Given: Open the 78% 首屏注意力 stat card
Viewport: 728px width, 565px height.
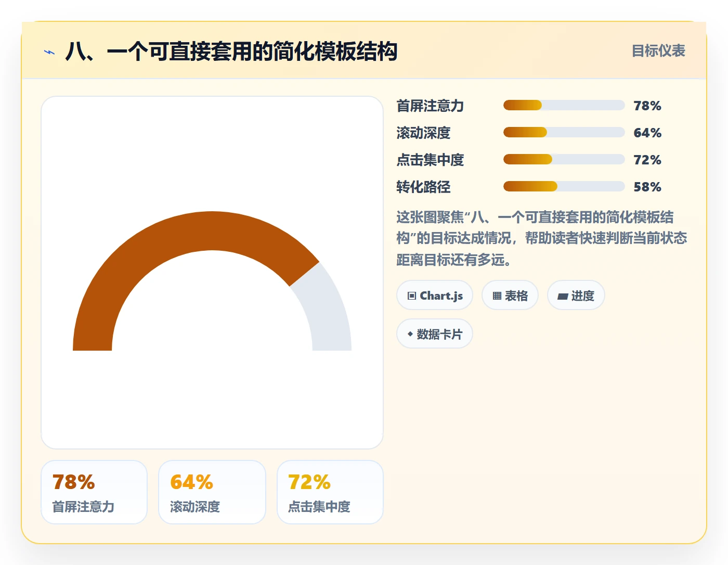Looking at the screenshot, I should 94,492.
